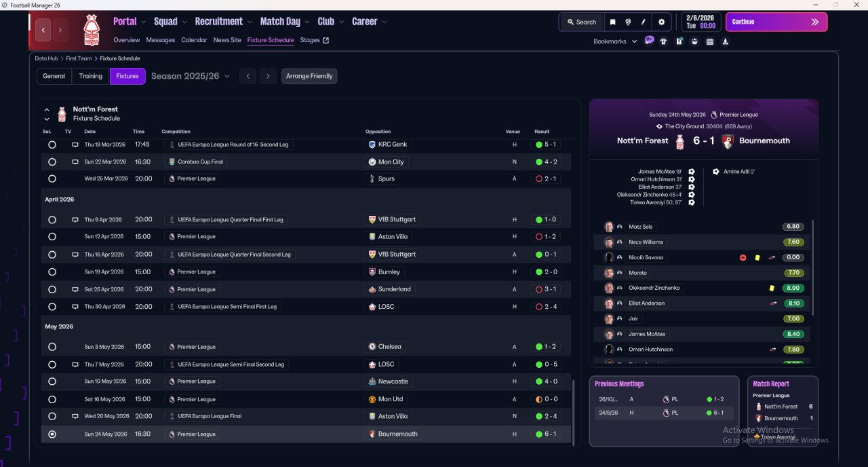Click the red injury cross on Nicolò Savona's row
This screenshot has height=467, width=868.
click(x=743, y=258)
